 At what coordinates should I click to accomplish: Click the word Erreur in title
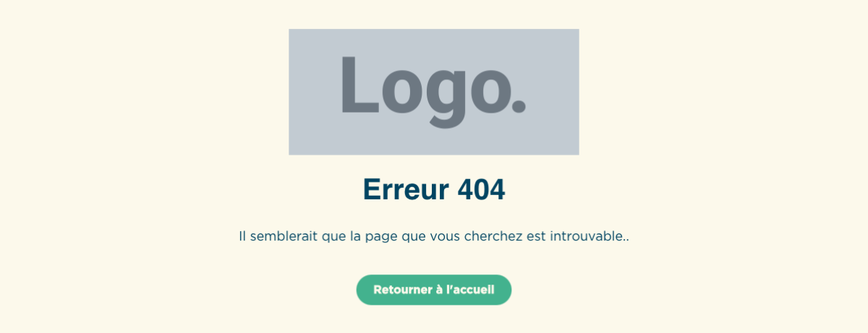407,190
